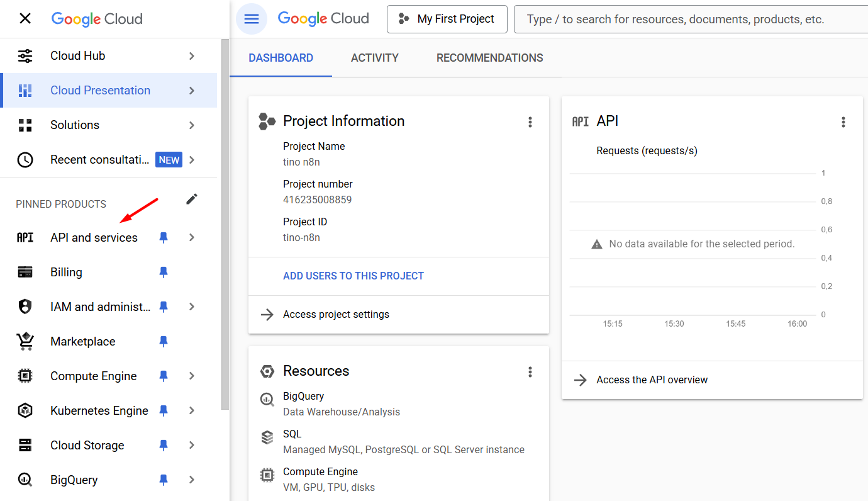This screenshot has height=501, width=868.
Task: Unpin Kubernetes Engine
Action: pyautogui.click(x=164, y=410)
